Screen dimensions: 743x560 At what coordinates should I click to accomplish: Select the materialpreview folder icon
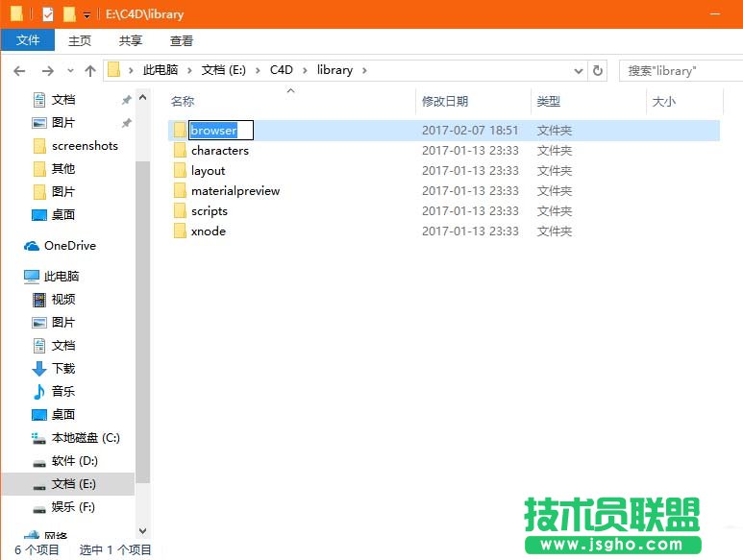tap(180, 191)
